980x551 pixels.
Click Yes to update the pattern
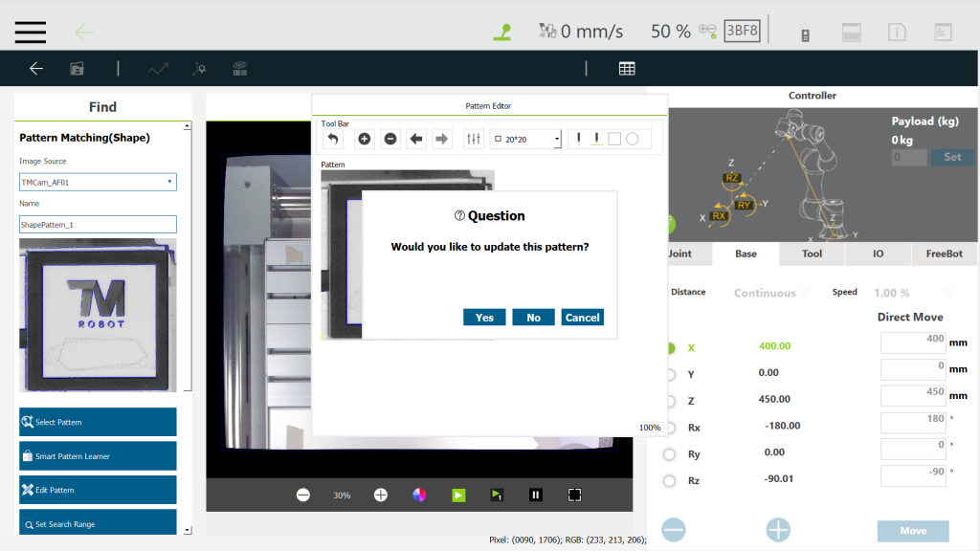click(x=484, y=318)
